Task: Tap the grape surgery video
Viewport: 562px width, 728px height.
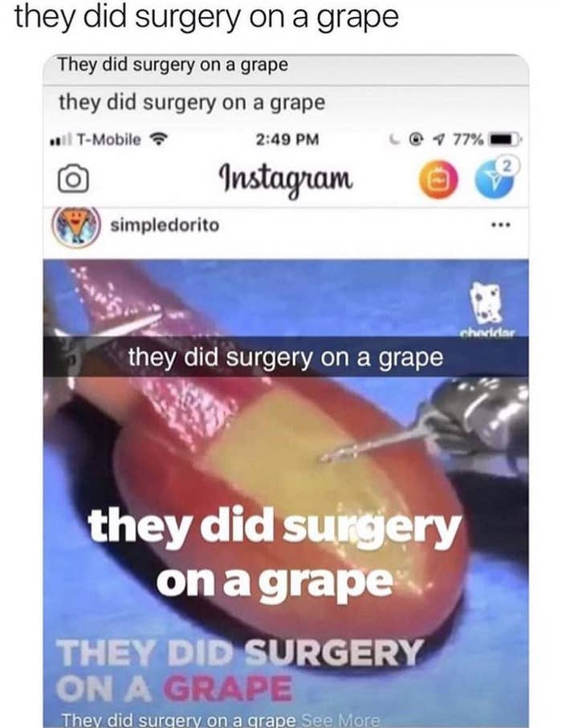Action: point(286,493)
